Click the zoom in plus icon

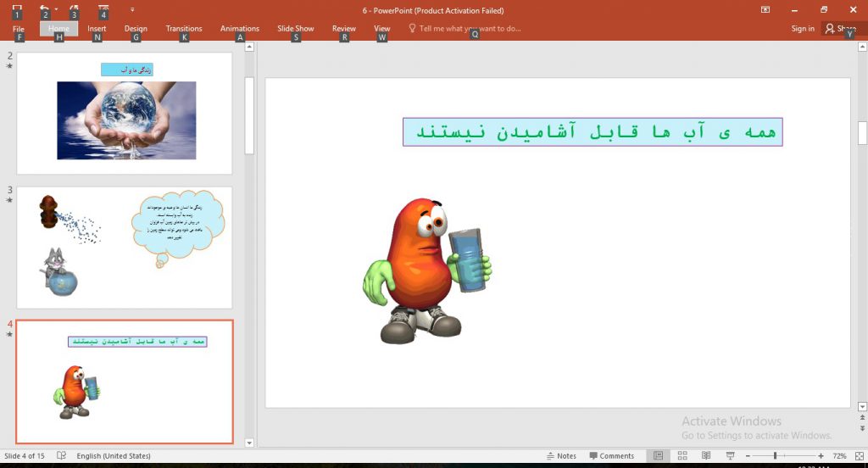tap(821, 456)
